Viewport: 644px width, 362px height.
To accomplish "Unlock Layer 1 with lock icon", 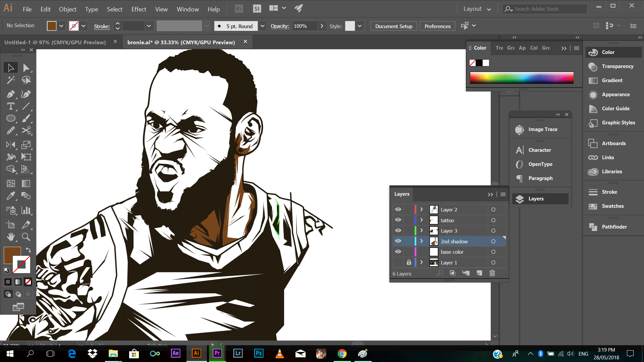I will point(409,262).
